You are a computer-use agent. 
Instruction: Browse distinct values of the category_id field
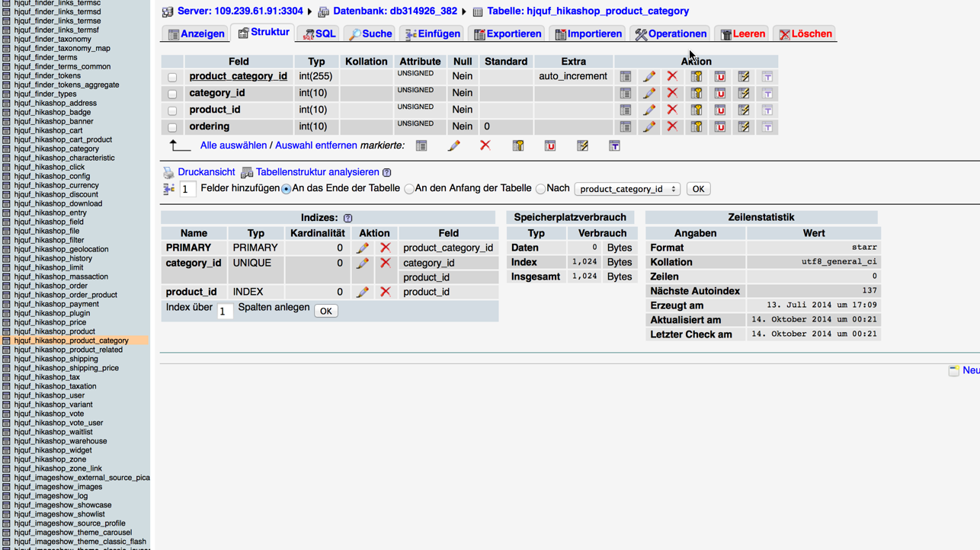pos(626,93)
